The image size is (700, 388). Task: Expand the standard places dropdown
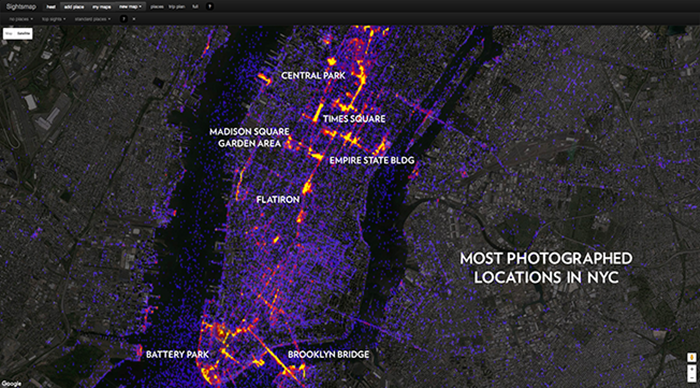tap(93, 19)
